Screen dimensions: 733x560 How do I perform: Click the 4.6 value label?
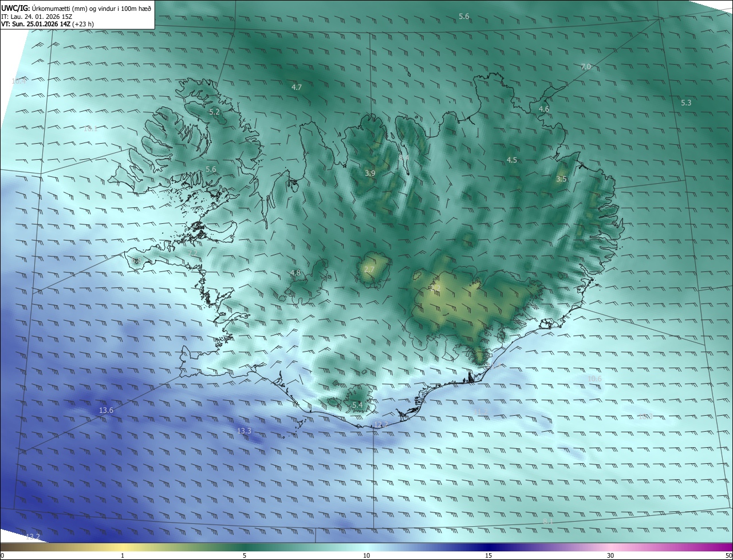[544, 109]
